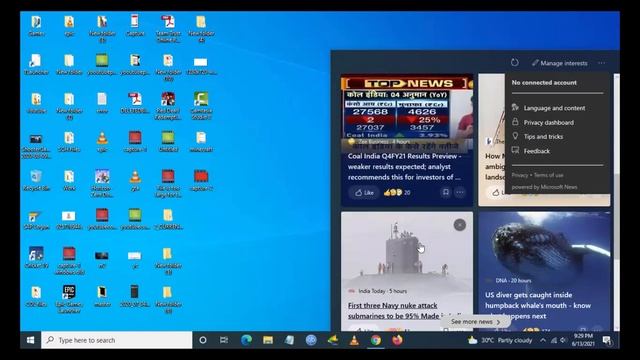Open the Action Center notifications icon

point(607,340)
